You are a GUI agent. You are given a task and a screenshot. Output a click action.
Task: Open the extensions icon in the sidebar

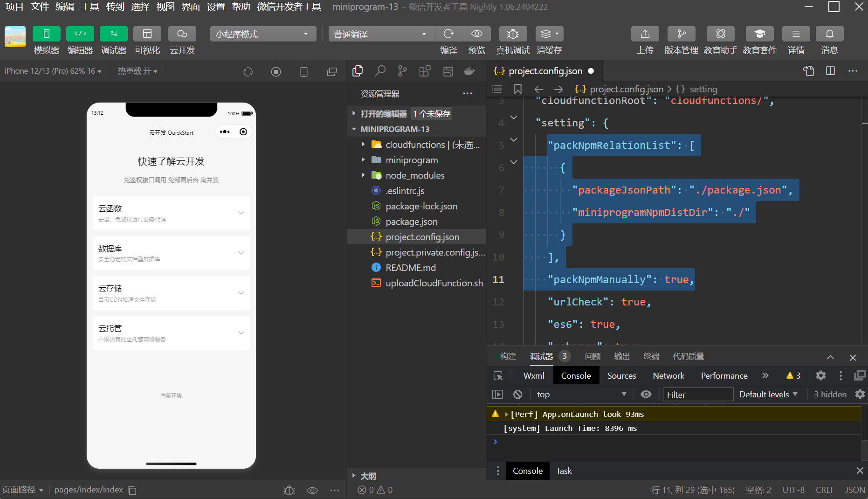tap(425, 71)
